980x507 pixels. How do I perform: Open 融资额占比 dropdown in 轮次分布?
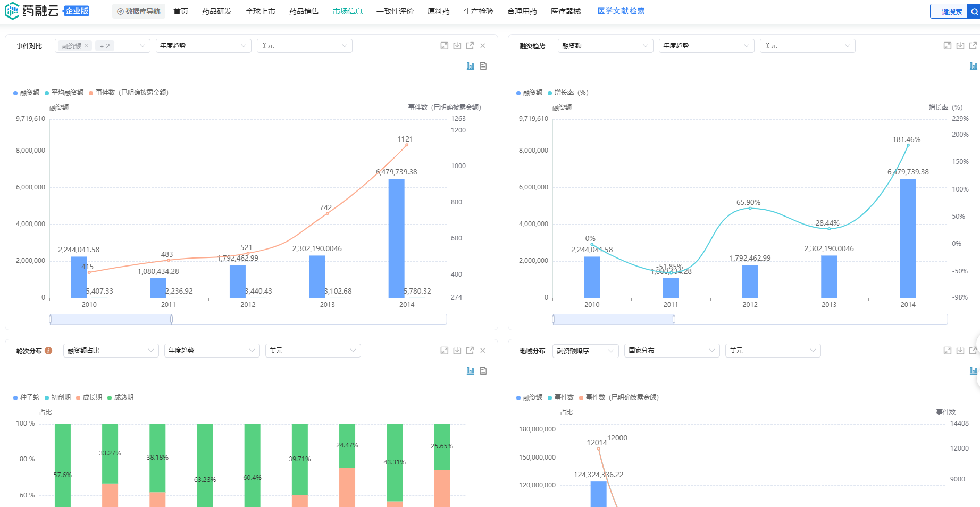[x=111, y=351]
